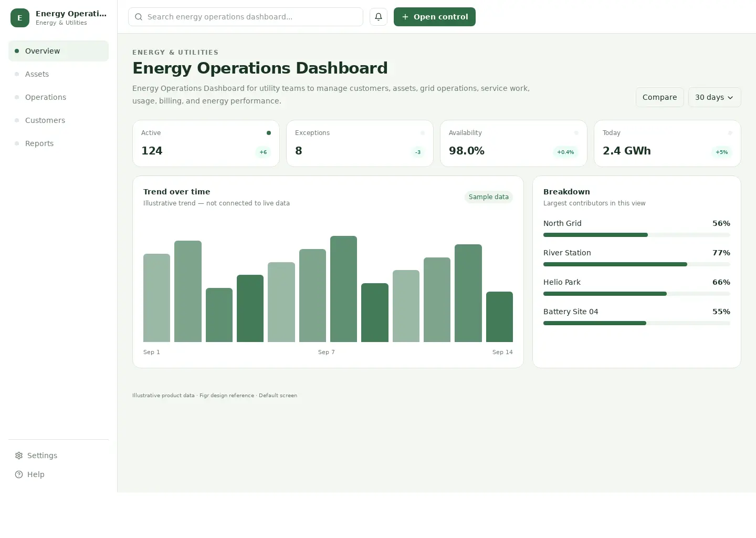Image resolution: width=756 pixels, height=538 pixels.
Task: Click the Help question mark icon
Action: point(19,474)
